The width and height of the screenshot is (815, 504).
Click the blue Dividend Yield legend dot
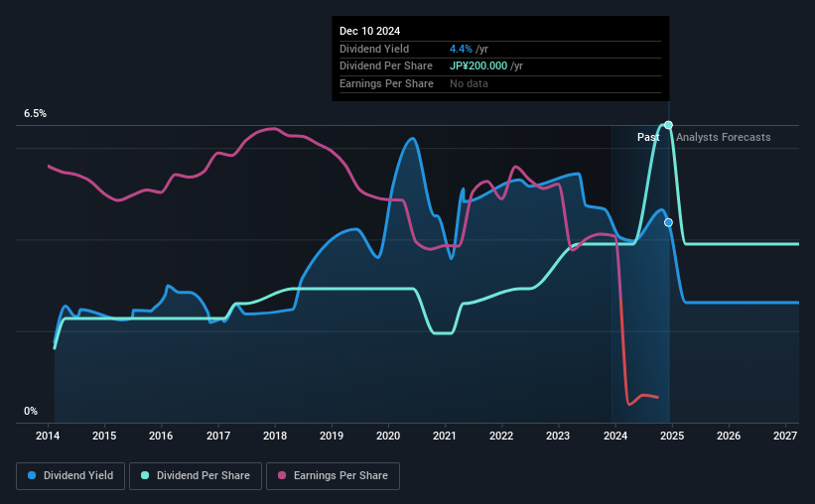click(32, 475)
